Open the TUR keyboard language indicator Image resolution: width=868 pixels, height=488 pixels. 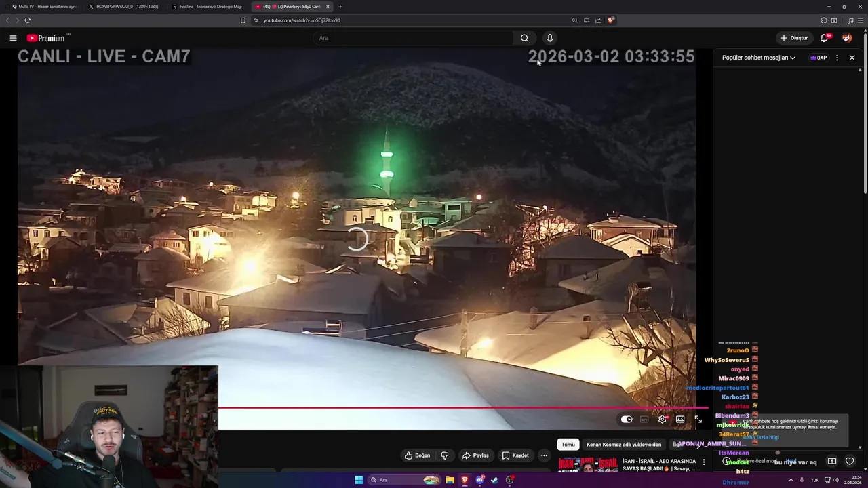point(814,480)
